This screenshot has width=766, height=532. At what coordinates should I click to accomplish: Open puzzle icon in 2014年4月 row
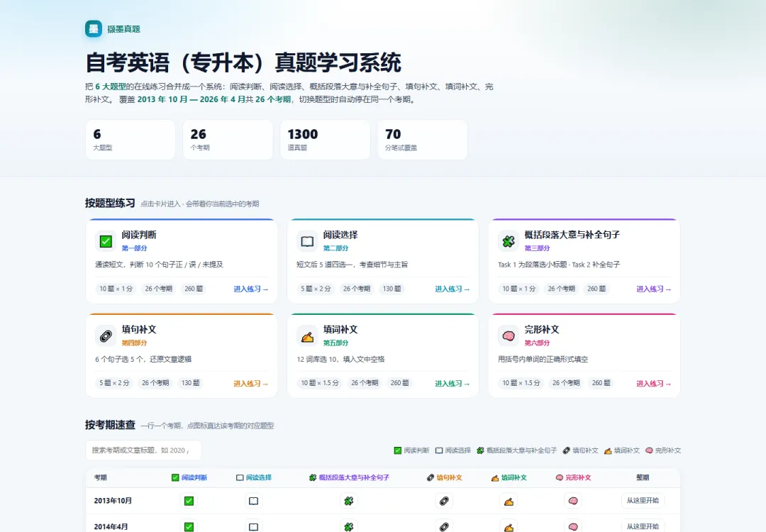coord(349,526)
